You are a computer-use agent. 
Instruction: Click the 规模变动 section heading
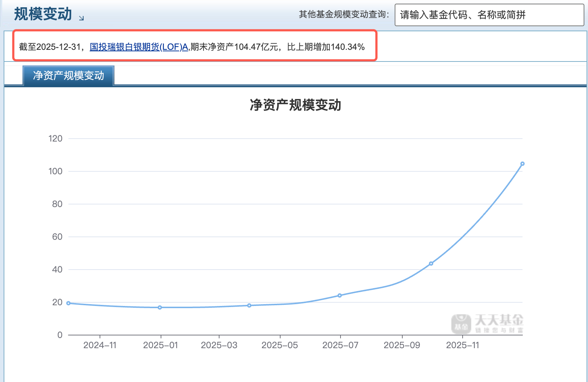tap(43, 14)
